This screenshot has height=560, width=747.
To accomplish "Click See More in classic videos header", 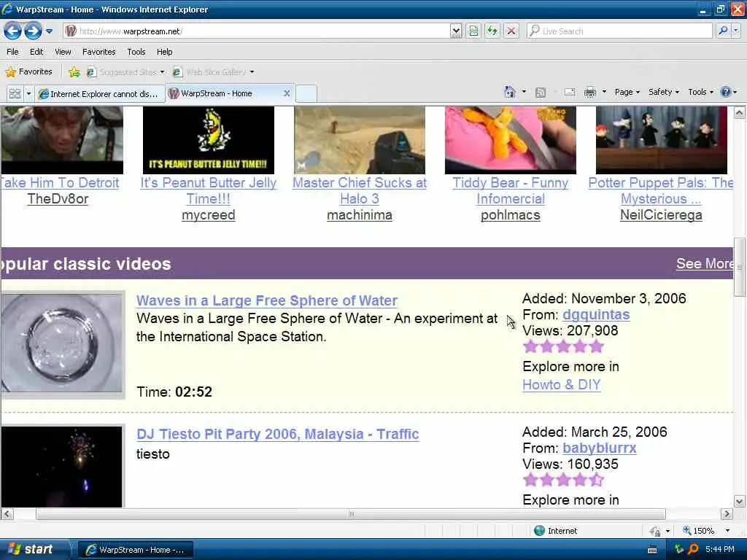I will pos(705,264).
